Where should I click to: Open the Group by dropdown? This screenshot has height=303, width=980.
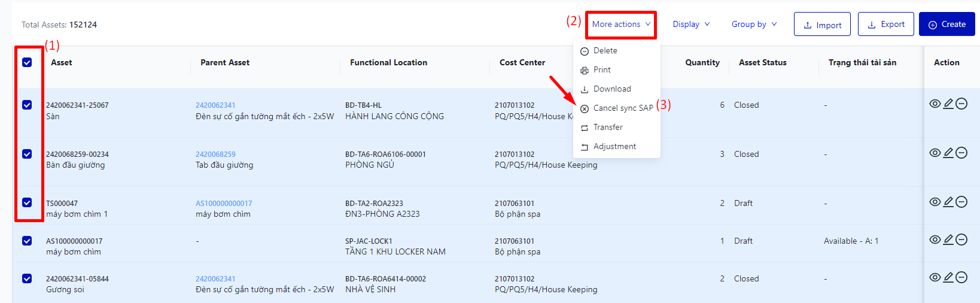[754, 25]
